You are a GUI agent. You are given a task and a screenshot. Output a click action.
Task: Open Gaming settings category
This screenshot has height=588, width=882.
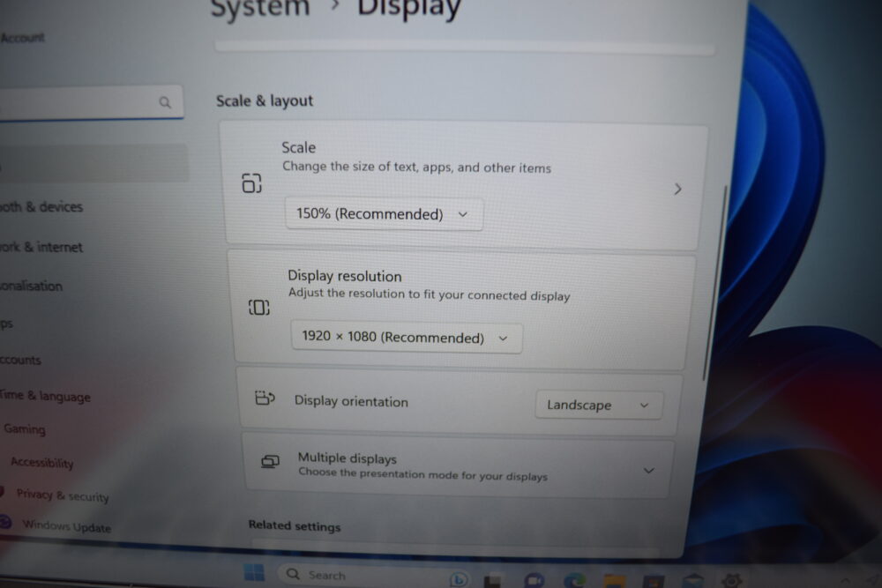(25, 429)
